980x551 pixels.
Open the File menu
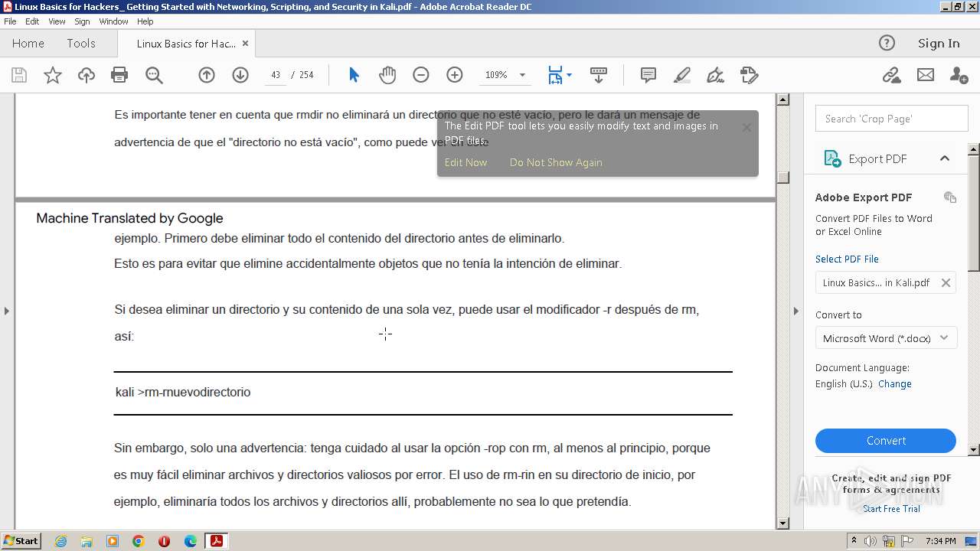click(10, 21)
